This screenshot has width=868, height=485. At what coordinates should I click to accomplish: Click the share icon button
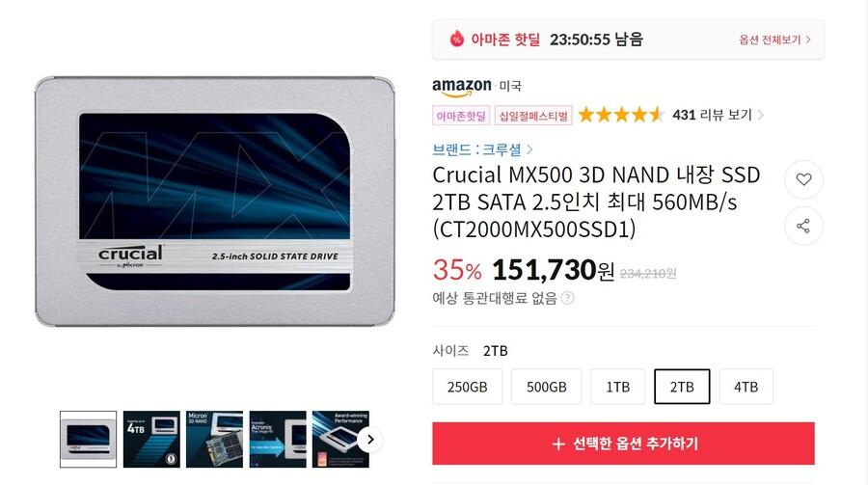[803, 226]
